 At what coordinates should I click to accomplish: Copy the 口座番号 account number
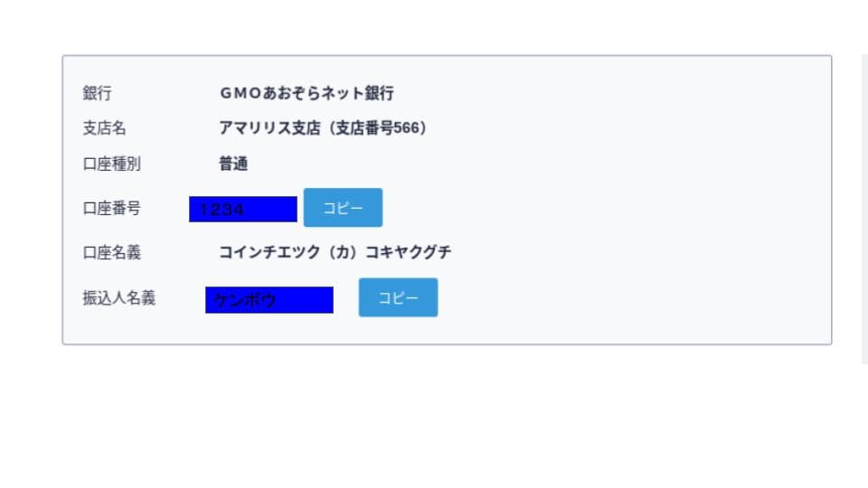point(343,208)
